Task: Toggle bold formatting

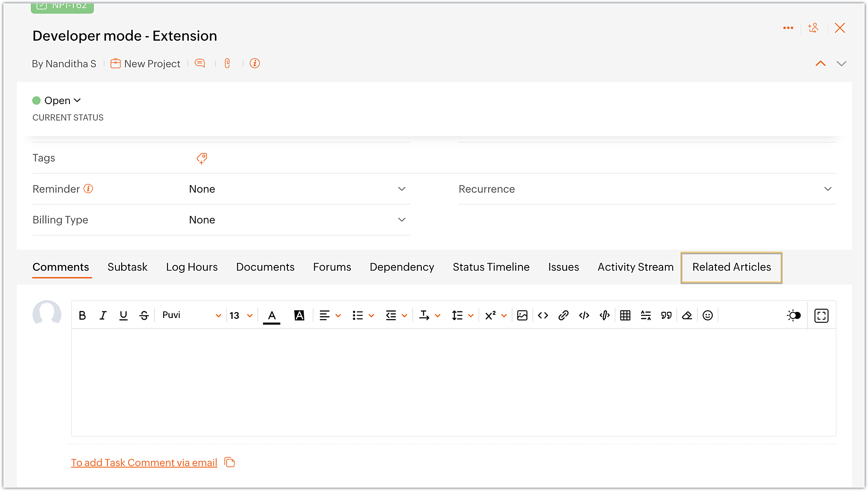Action: 82,315
